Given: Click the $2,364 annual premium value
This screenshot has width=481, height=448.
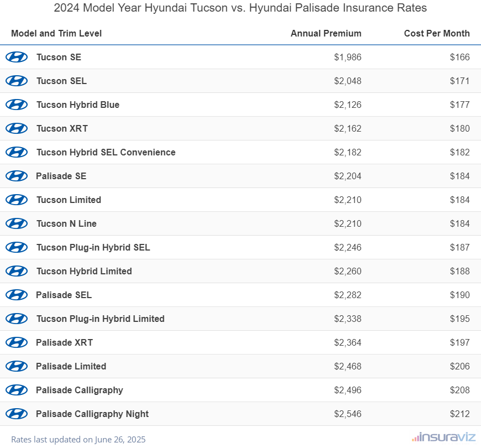Looking at the screenshot, I should tap(348, 342).
